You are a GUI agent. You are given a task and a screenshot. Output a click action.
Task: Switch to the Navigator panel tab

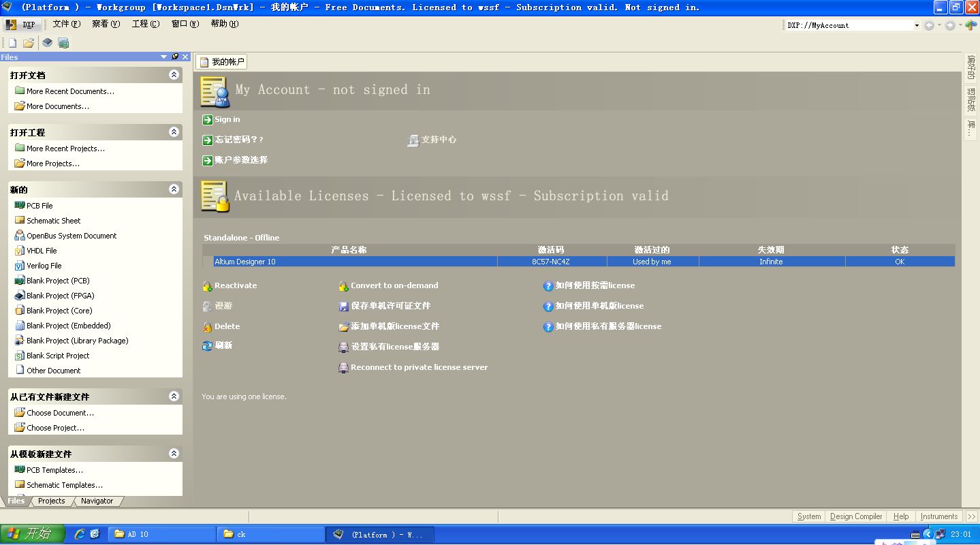tap(97, 501)
